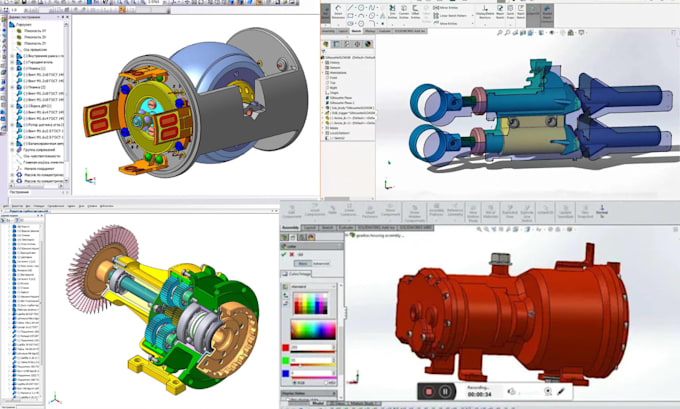Select the Basic button in Color panel

(303, 263)
